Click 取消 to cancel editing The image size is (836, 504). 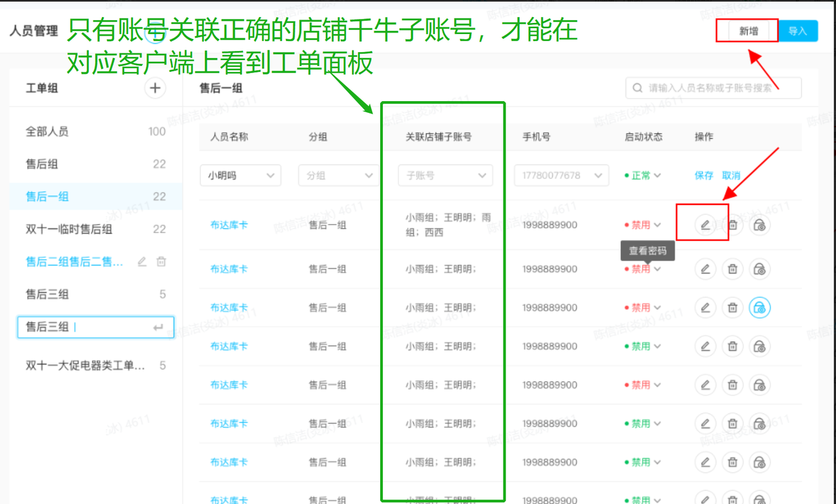731,176
